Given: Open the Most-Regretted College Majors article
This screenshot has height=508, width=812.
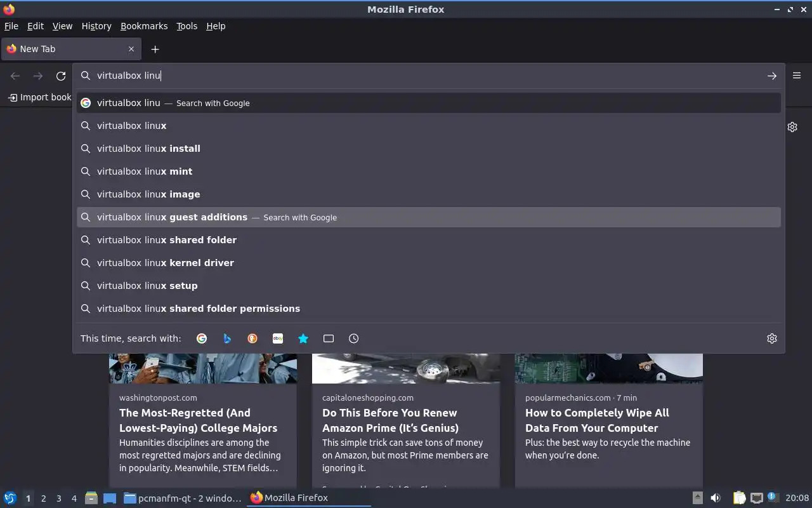Looking at the screenshot, I should tap(198, 420).
